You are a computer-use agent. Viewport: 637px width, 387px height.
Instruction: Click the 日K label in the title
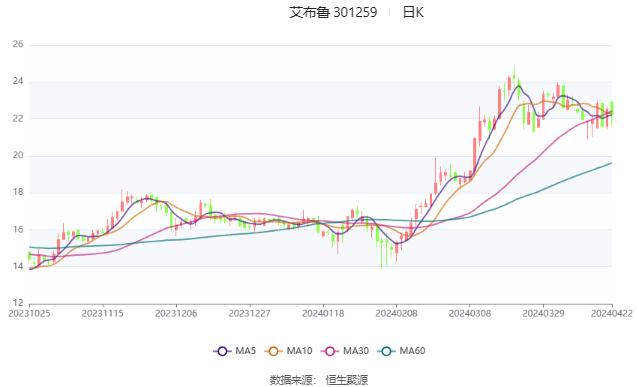[413, 13]
